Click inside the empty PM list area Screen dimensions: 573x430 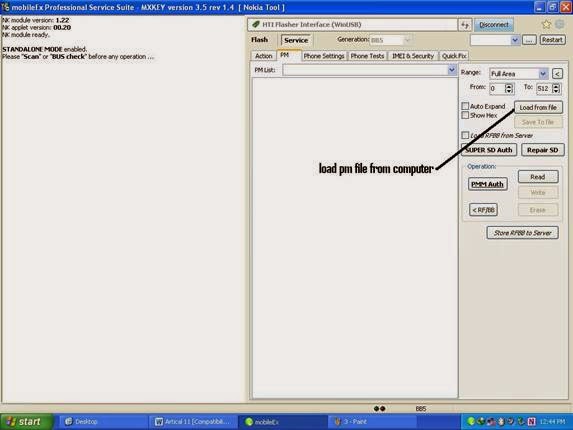click(x=355, y=237)
